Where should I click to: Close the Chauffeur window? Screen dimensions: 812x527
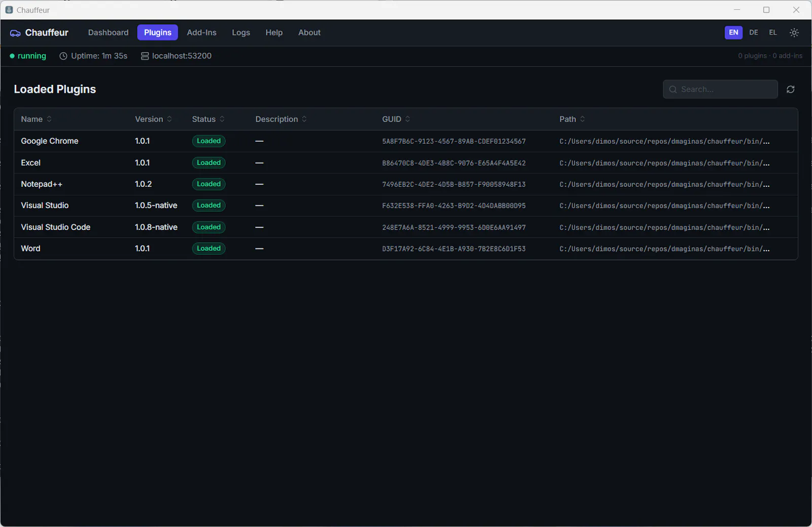[x=796, y=10]
